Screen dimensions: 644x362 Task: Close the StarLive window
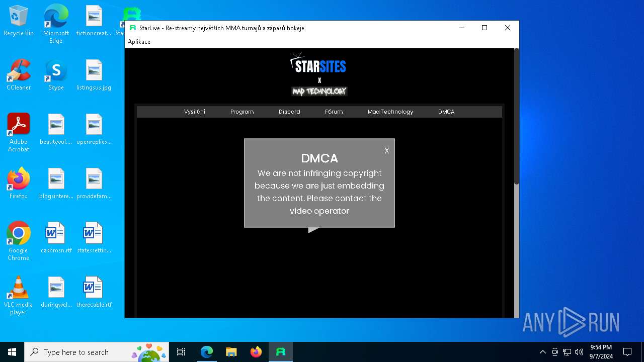coord(508,28)
